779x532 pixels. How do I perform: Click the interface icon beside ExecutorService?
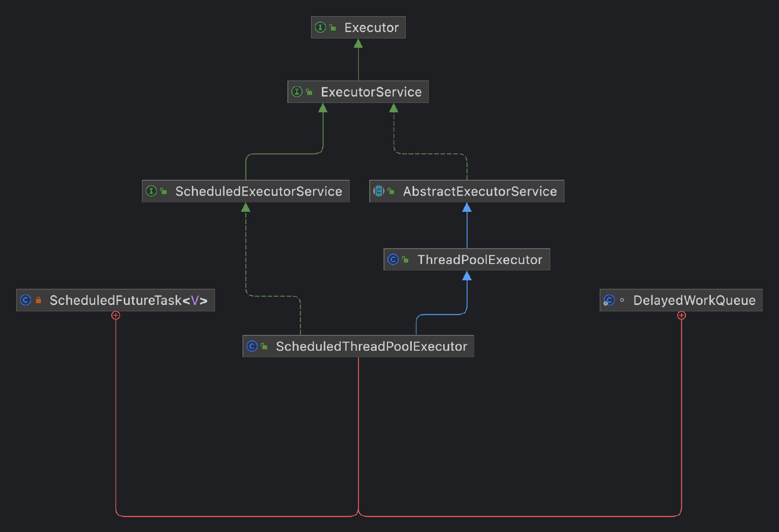pyautogui.click(x=297, y=92)
